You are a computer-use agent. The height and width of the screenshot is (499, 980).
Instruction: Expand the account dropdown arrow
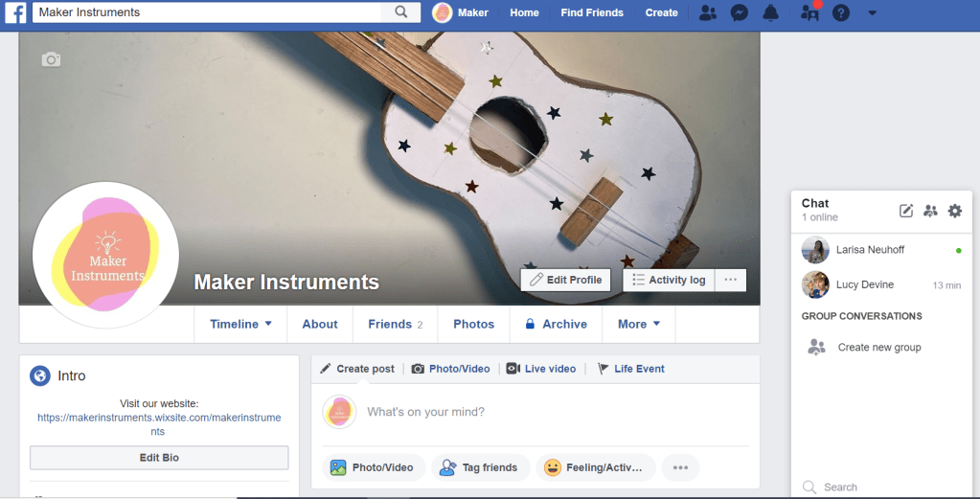click(x=872, y=12)
